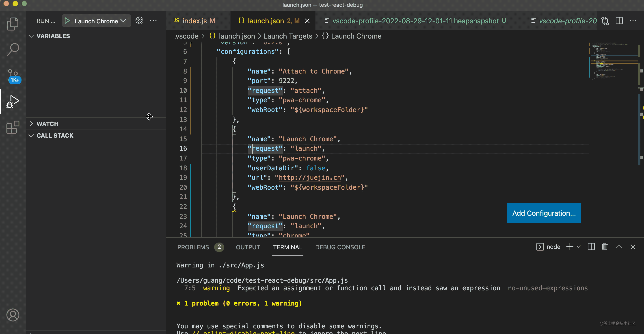Open launch.json via the gear icon
This screenshot has height=334, width=644.
pos(139,20)
